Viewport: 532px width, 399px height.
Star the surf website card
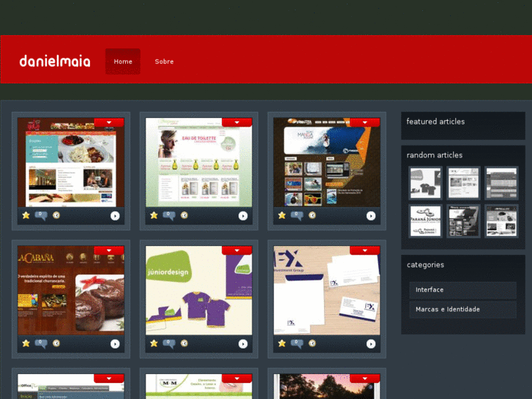[x=282, y=215]
